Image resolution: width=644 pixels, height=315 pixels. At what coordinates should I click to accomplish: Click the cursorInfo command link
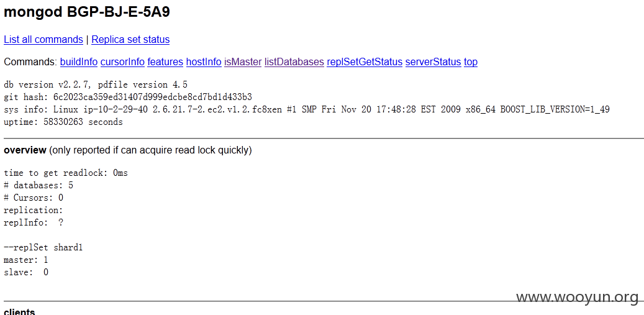tap(122, 62)
